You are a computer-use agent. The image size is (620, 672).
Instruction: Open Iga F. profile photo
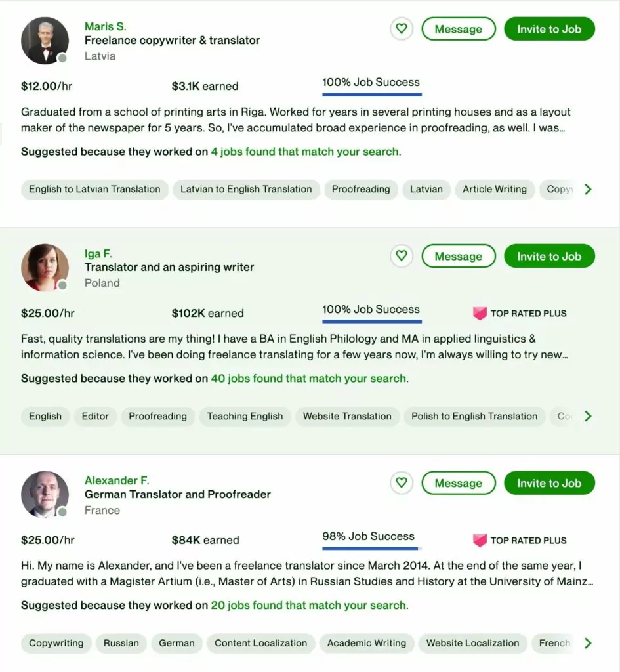click(45, 268)
